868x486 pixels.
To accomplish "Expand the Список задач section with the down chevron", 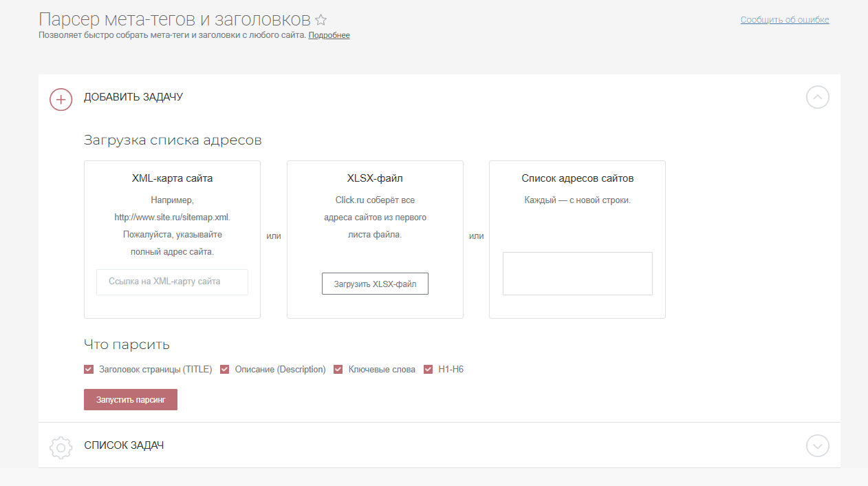I will click(817, 446).
